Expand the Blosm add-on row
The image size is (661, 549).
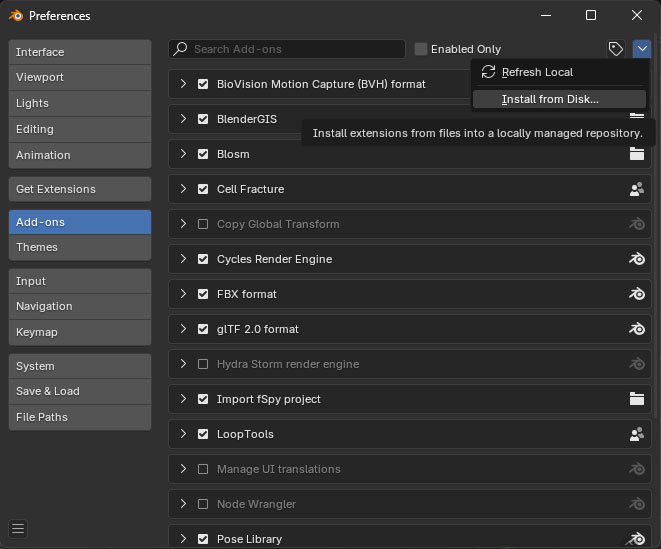[x=183, y=153]
